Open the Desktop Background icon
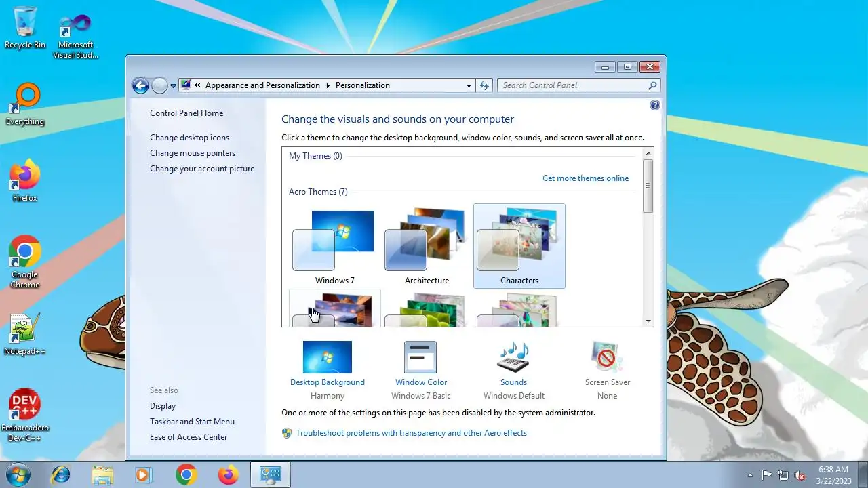868x488 pixels. 328,357
